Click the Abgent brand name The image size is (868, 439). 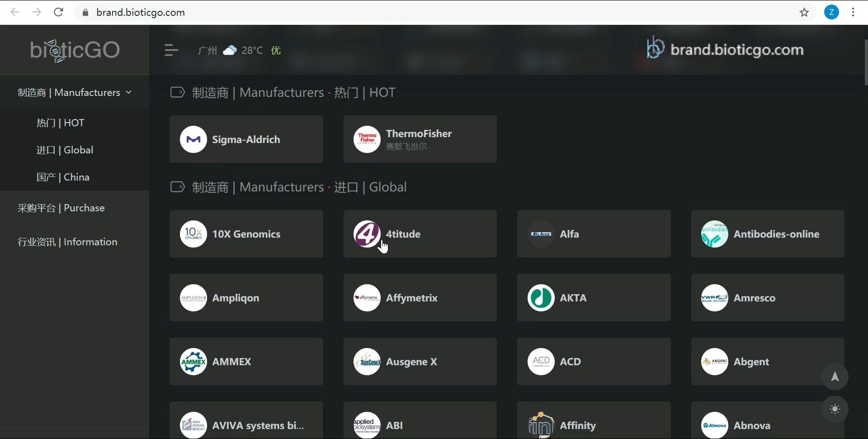click(x=751, y=362)
